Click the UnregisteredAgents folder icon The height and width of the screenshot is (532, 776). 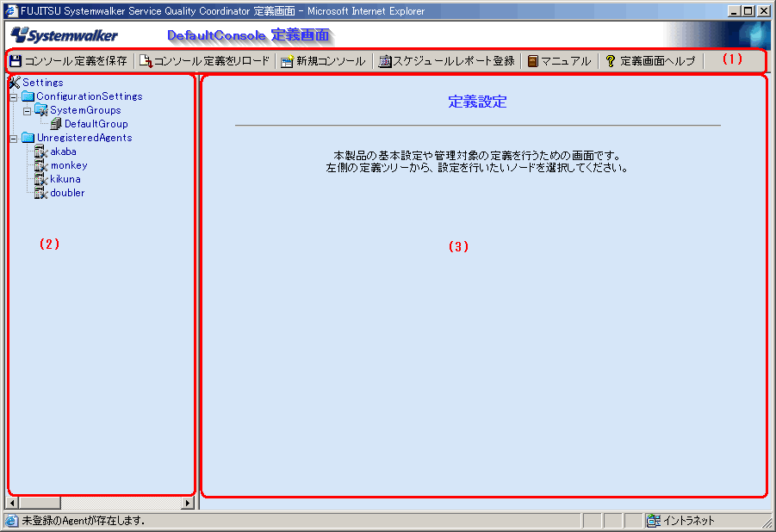click(28, 138)
